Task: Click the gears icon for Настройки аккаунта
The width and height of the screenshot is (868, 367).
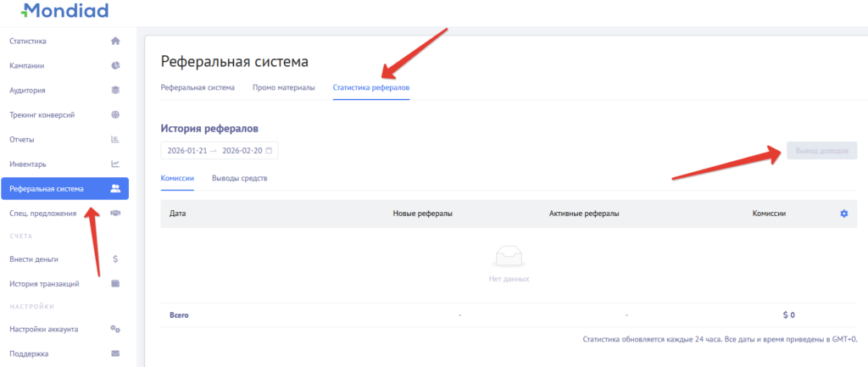Action: (x=115, y=329)
